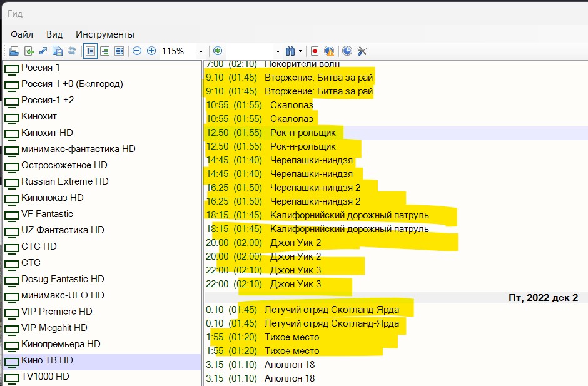Toggle the grid view mode button
The height and width of the screenshot is (386, 588).
point(119,51)
